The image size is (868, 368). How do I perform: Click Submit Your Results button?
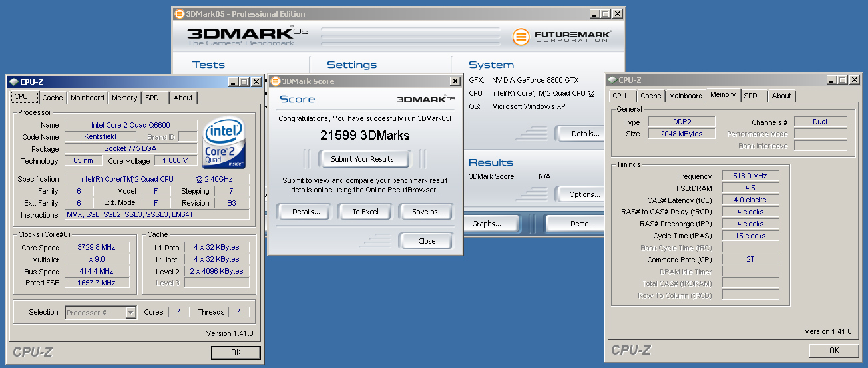click(365, 159)
